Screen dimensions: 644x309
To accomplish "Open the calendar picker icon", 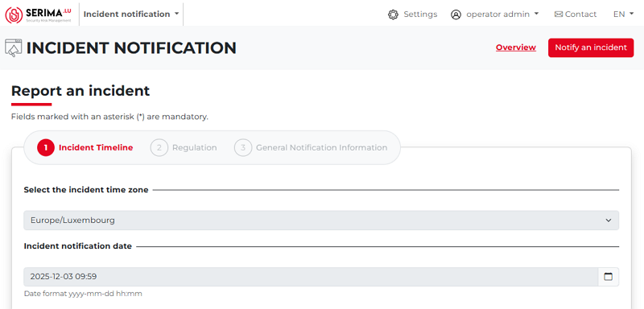I will 609,277.
